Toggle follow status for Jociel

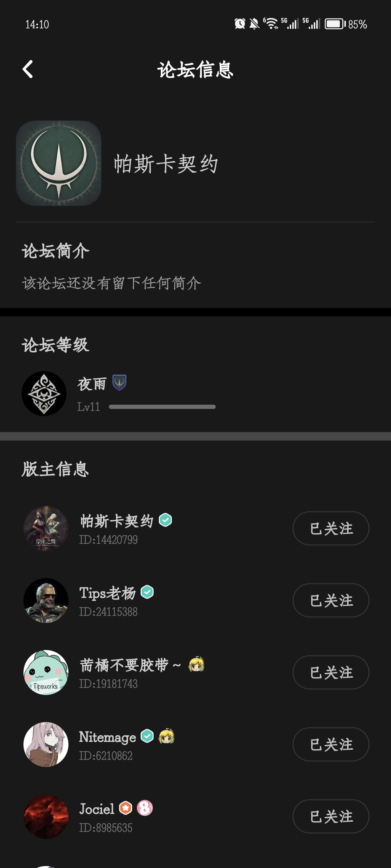[x=331, y=817]
